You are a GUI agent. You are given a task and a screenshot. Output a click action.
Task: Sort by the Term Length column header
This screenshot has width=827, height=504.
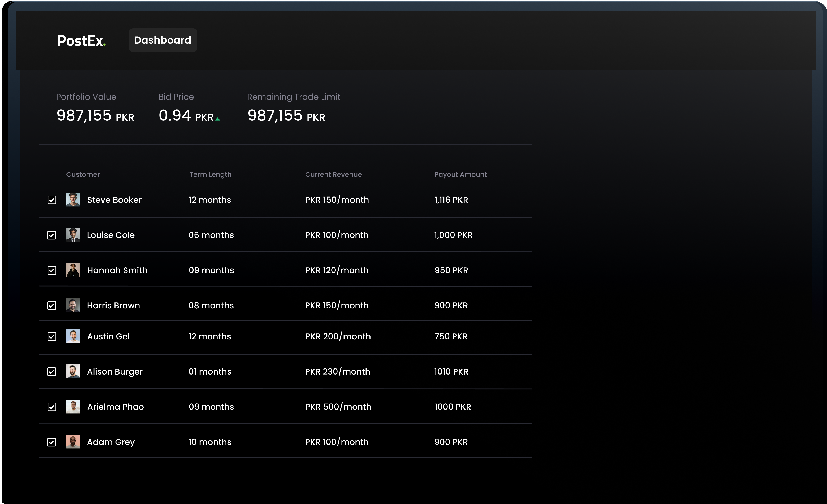[211, 174]
